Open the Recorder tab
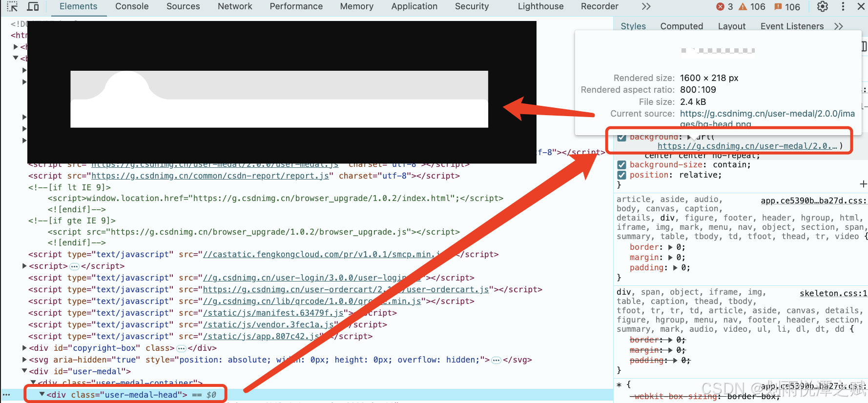The width and height of the screenshot is (868, 403). coord(599,6)
